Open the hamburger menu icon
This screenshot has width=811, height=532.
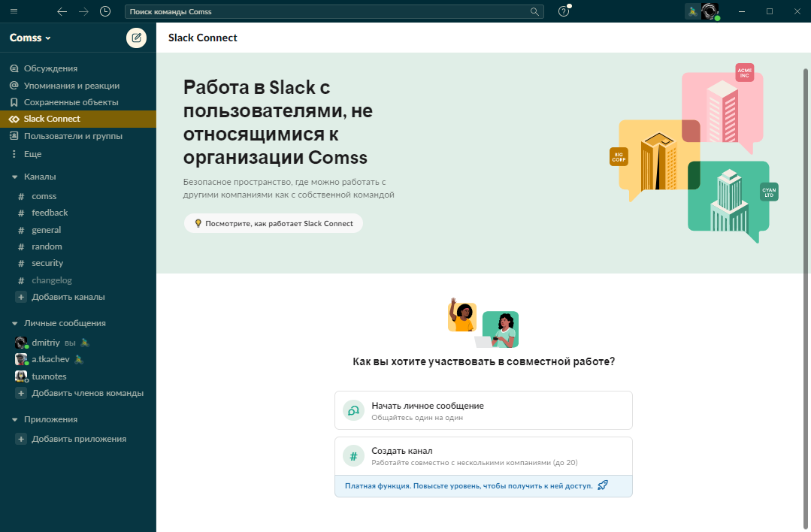[14, 11]
